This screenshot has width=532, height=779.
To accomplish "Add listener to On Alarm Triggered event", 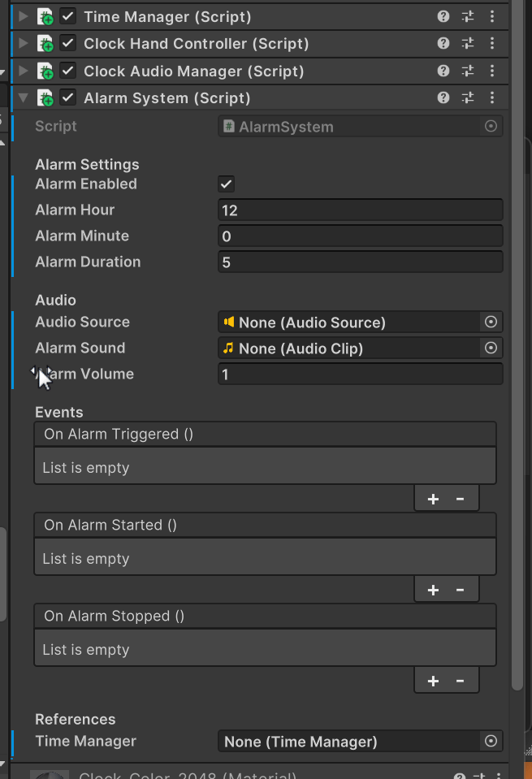I will (433, 499).
